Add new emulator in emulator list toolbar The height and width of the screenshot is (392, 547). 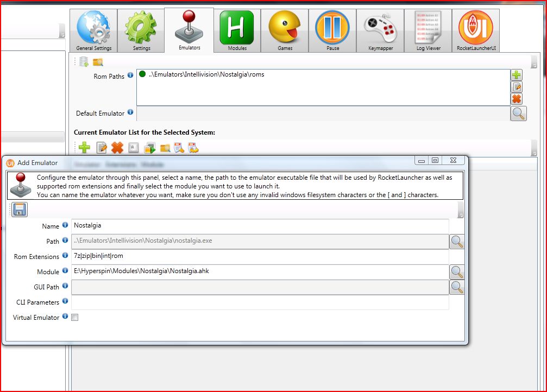point(84,147)
